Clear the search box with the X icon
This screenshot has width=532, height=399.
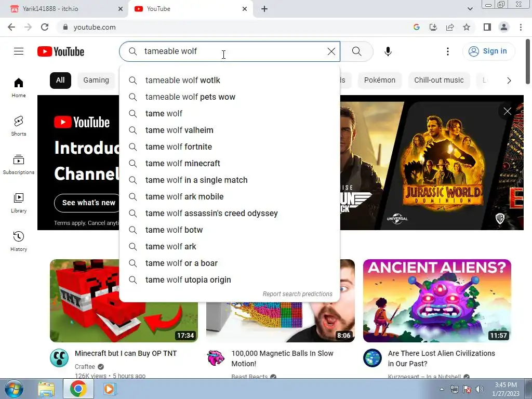[331, 51]
